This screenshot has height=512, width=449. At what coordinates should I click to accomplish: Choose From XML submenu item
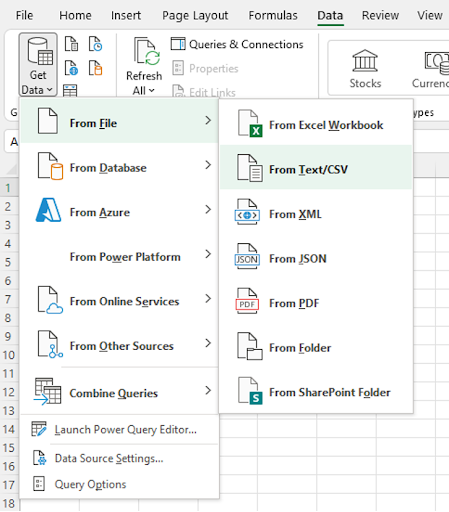coord(316,212)
